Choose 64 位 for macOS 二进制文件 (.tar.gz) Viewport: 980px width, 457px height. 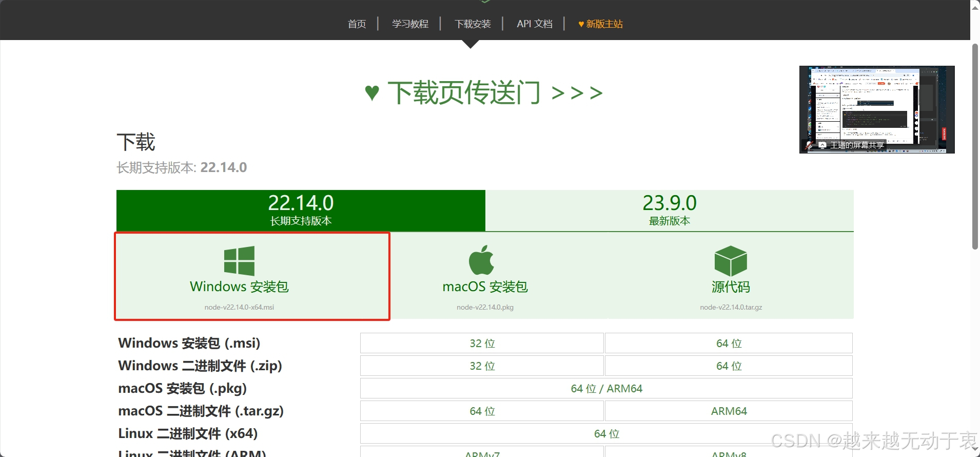point(482,411)
